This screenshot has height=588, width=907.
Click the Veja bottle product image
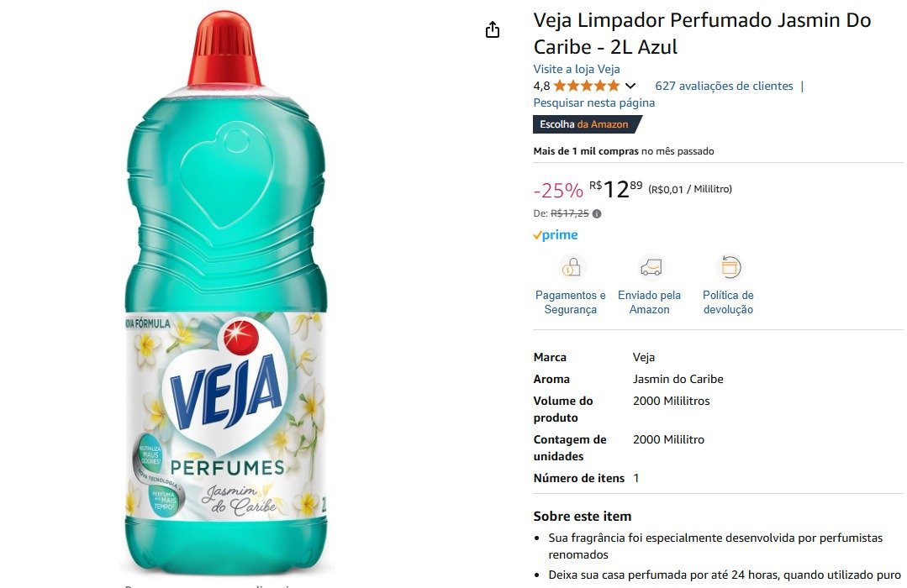coord(226,292)
